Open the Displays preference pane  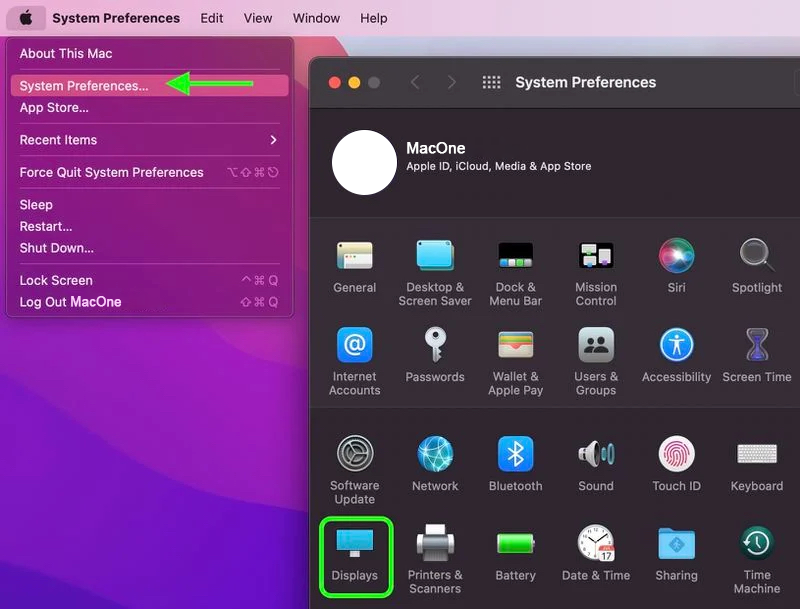pyautogui.click(x=355, y=556)
